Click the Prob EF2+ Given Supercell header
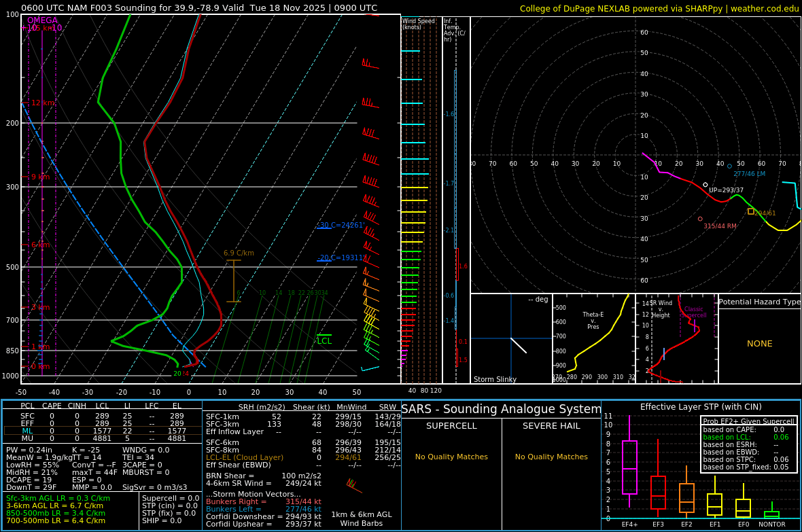Image resolution: width=802 pixels, height=532 pixels. pyautogui.click(x=749, y=421)
